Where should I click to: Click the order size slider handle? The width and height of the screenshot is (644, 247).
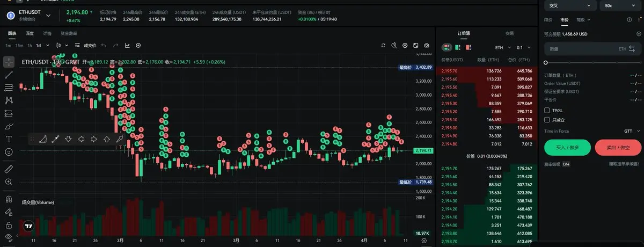coord(546,62)
